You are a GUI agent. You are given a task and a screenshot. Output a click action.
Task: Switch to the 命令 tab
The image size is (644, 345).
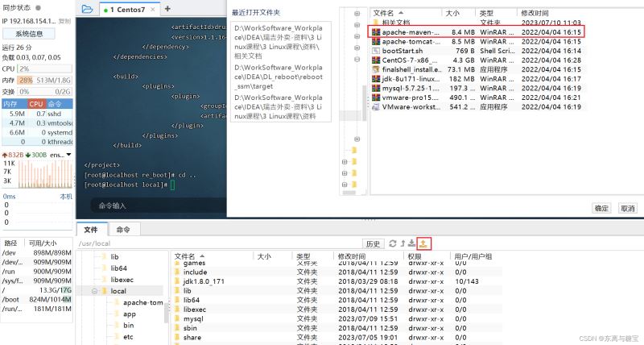pyautogui.click(x=123, y=230)
